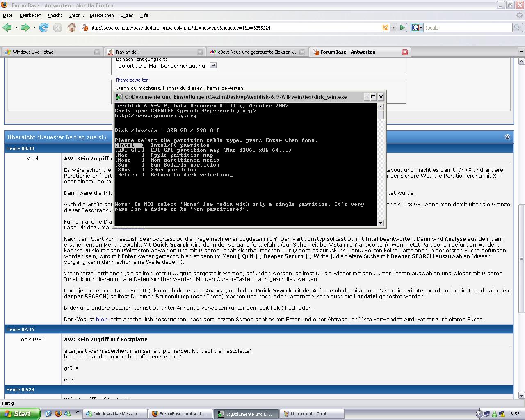Viewport: 525px width, 420px height.
Task: Reload the page with the refresh icon
Action: [44, 27]
